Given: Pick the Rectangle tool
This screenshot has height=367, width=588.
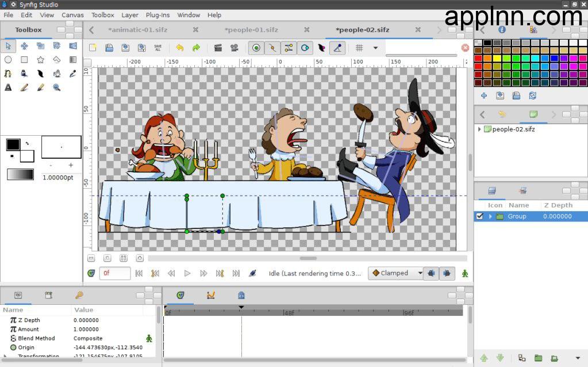Looking at the screenshot, I should 24,60.
